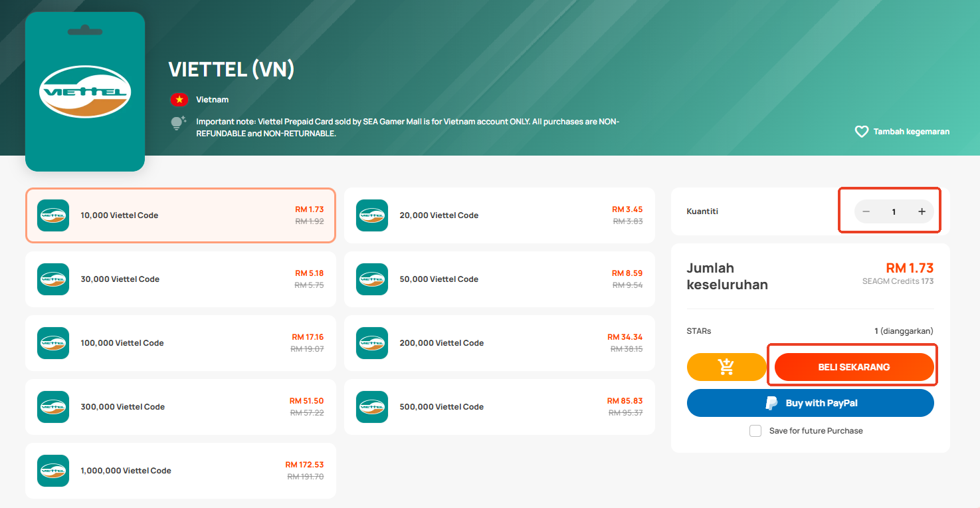The height and width of the screenshot is (508, 980).
Task: Click the Kuantiti label
Action: pyautogui.click(x=702, y=211)
